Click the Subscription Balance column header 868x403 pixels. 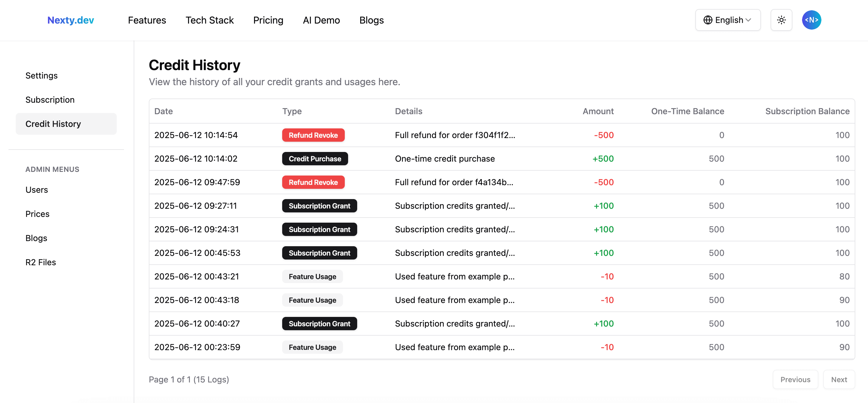point(807,111)
